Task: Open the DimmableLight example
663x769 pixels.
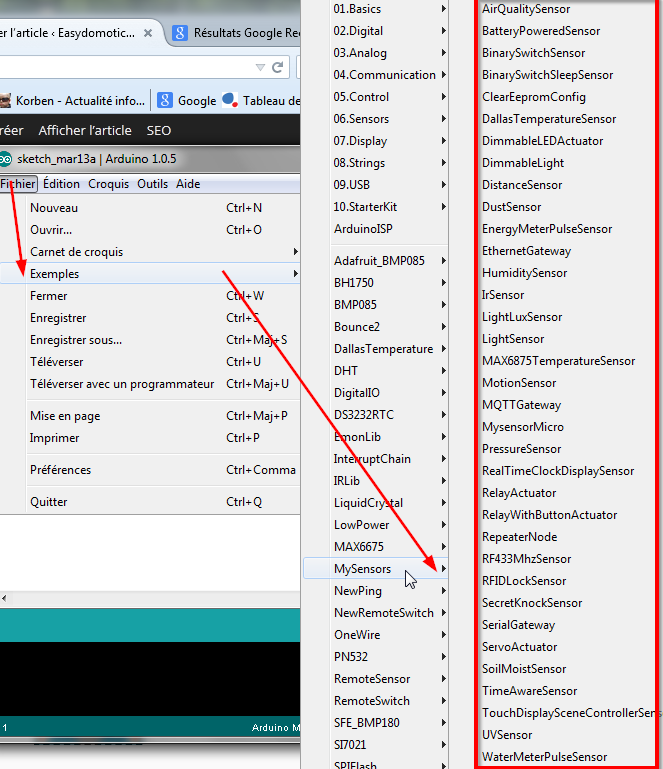Action: 523,163
